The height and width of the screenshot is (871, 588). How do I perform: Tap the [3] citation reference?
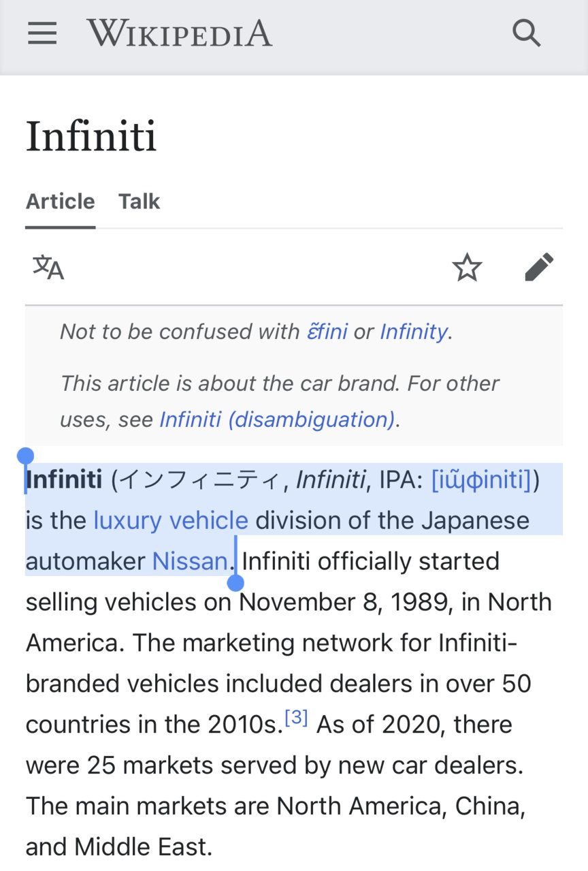pos(297,717)
